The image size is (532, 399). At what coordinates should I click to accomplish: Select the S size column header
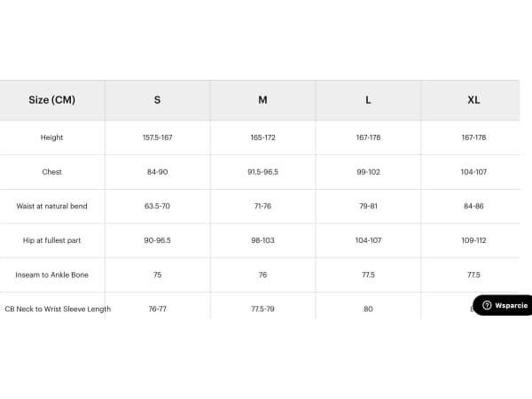[158, 99]
